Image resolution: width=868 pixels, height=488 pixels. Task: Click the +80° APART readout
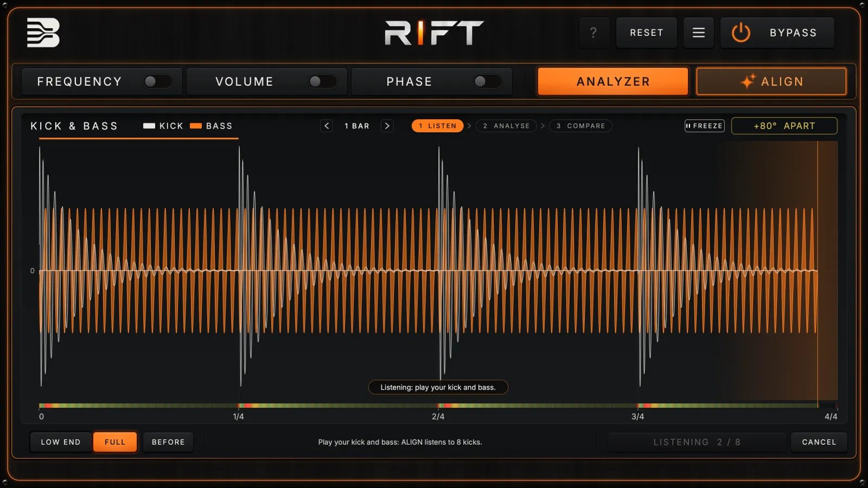click(784, 126)
